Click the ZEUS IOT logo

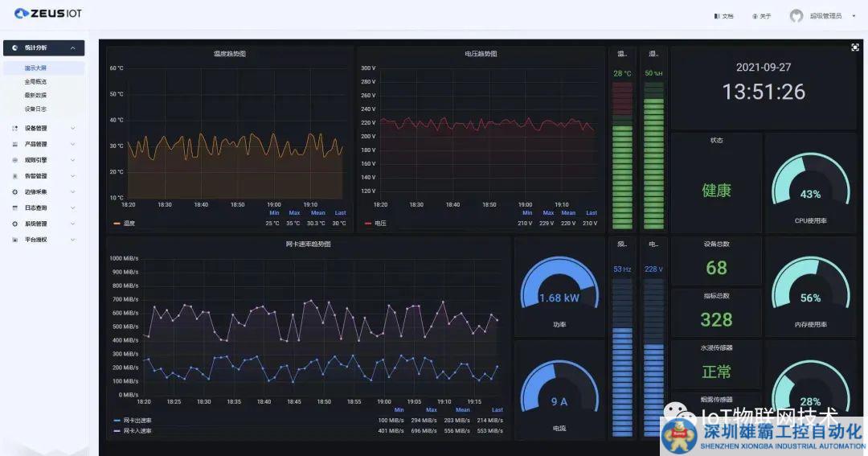tap(47, 14)
